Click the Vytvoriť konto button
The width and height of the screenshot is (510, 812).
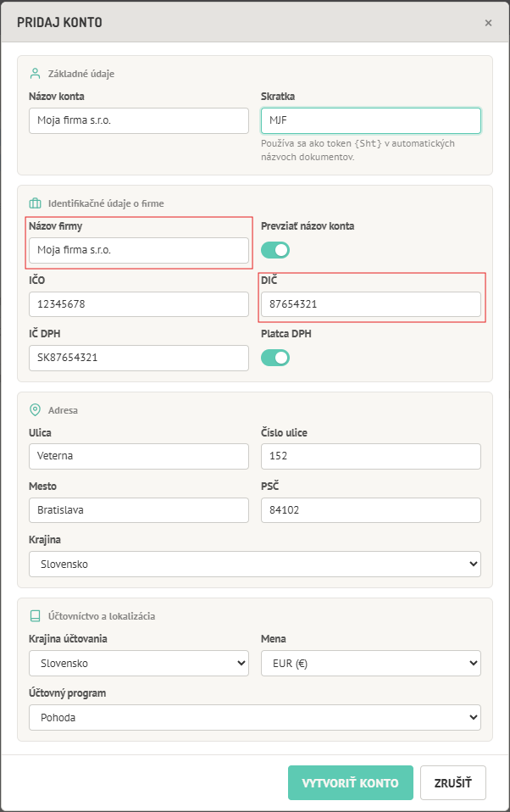pyautogui.click(x=351, y=782)
